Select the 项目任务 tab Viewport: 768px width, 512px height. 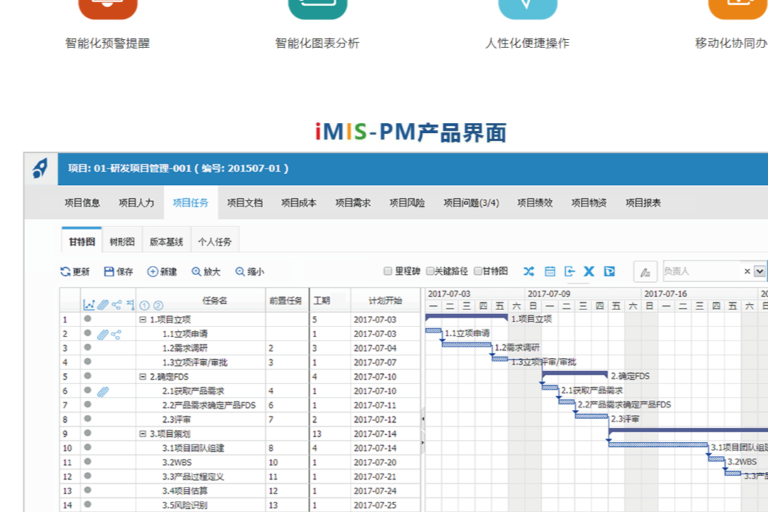191,202
